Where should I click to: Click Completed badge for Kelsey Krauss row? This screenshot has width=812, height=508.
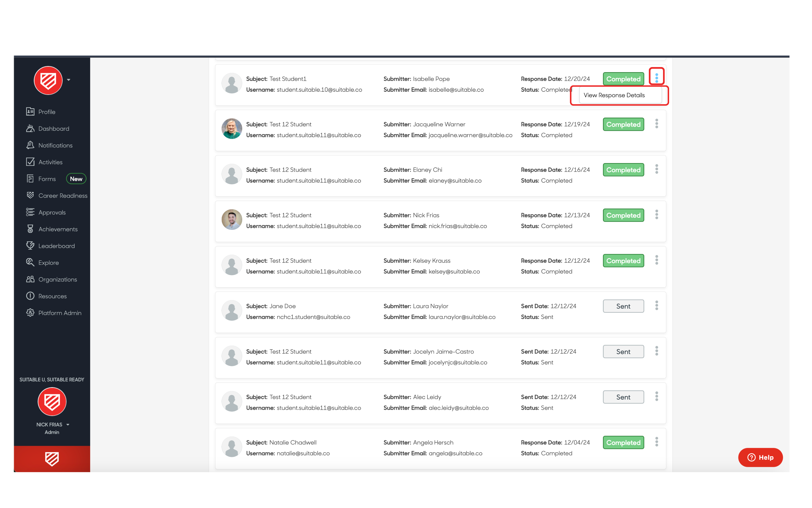(x=623, y=261)
